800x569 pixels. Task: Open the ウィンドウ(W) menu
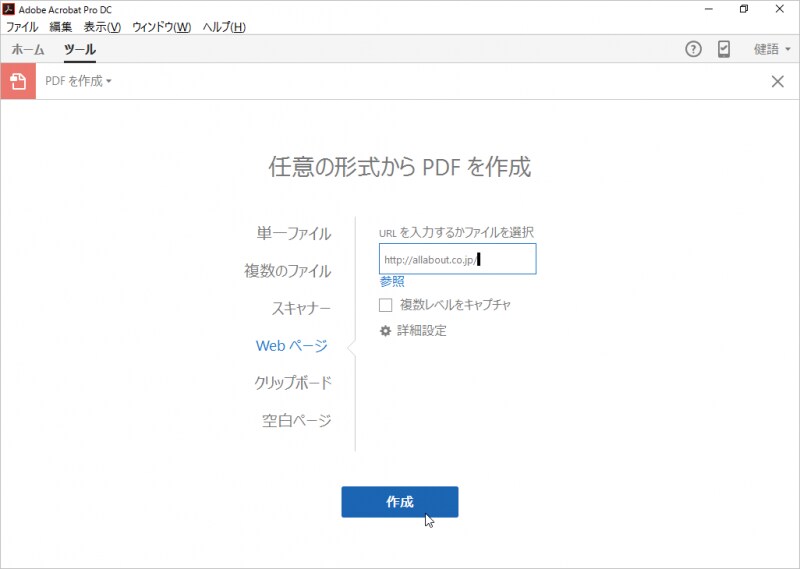[161, 27]
